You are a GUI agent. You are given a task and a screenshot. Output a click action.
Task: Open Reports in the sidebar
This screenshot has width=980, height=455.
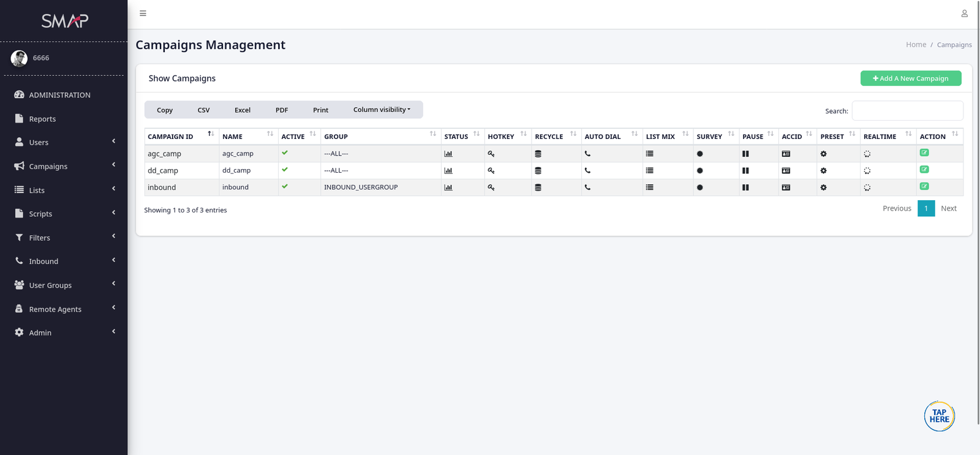point(42,119)
